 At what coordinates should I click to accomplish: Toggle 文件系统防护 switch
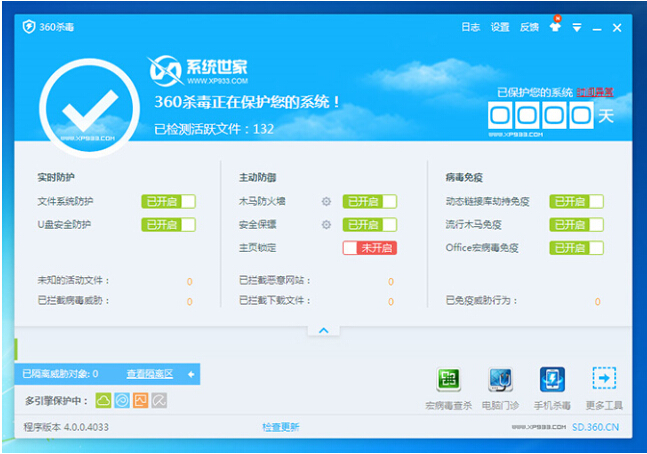168,201
